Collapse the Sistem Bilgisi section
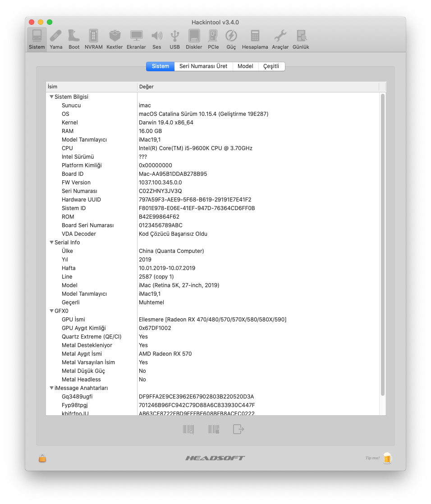431x504 pixels. click(x=51, y=97)
